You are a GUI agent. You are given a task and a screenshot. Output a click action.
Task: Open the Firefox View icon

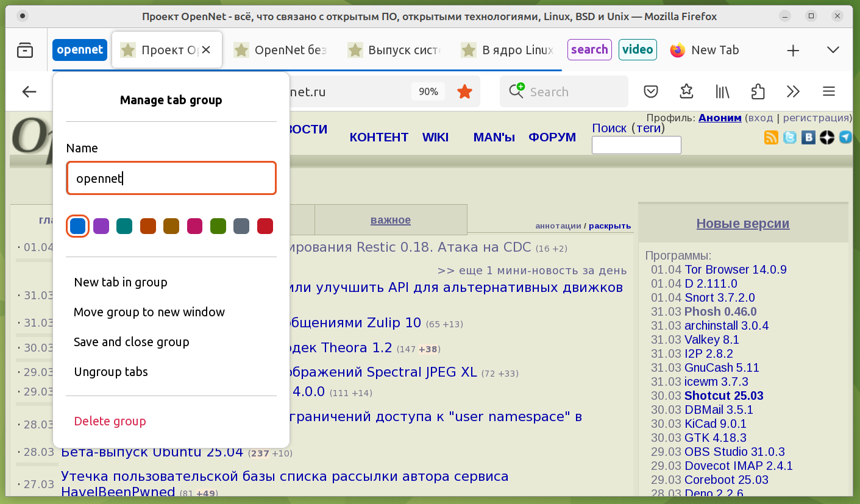point(25,50)
